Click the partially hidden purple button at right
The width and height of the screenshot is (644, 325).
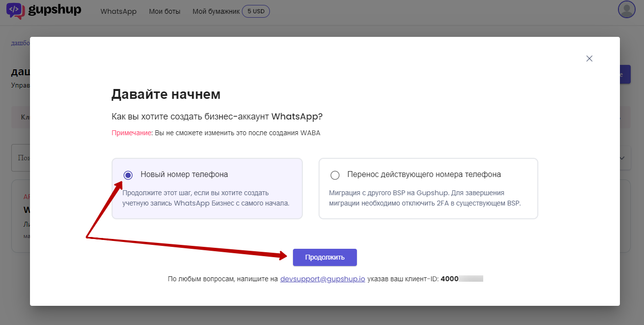(x=625, y=74)
